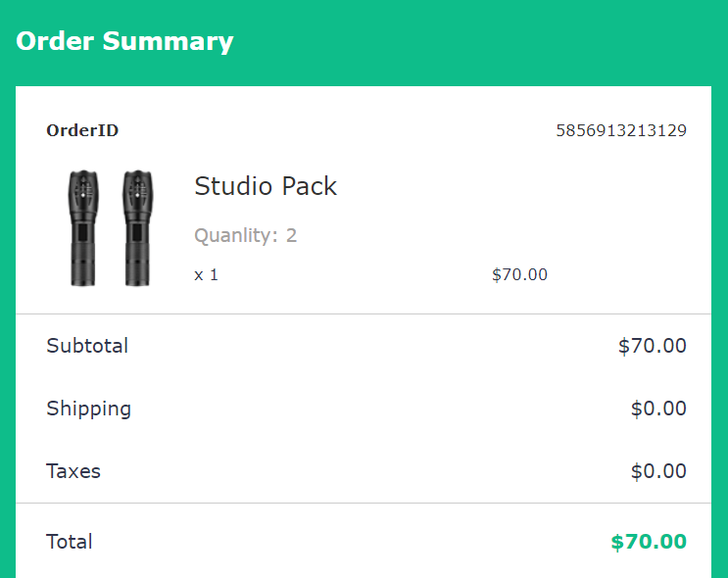Click the Subtotal label
Screen dimensions: 728x578
tap(87, 346)
